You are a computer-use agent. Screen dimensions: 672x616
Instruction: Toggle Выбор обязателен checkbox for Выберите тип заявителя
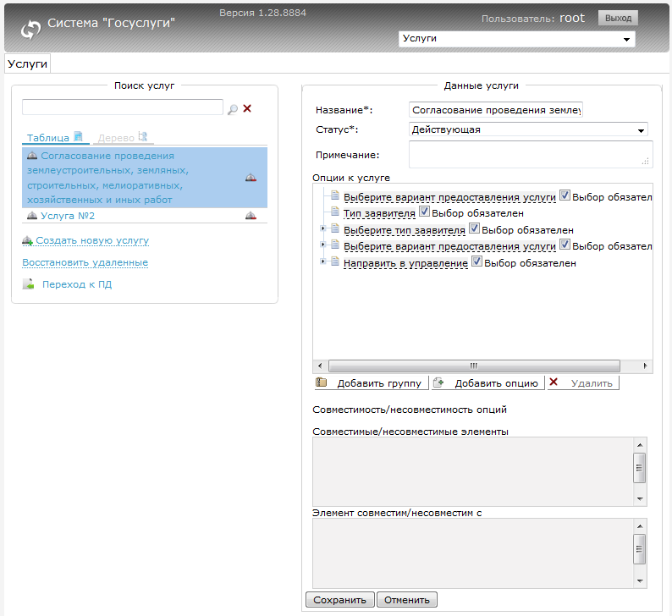tap(474, 228)
